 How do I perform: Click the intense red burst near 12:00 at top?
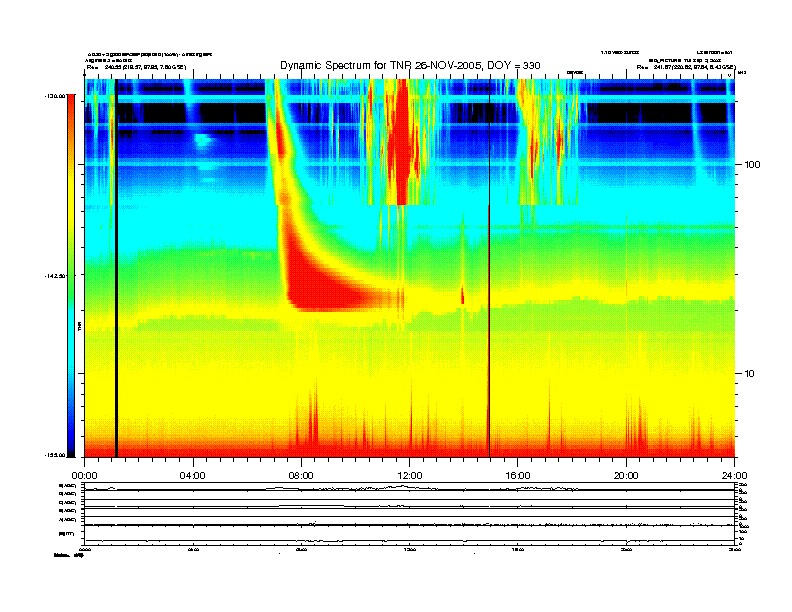pos(403,141)
